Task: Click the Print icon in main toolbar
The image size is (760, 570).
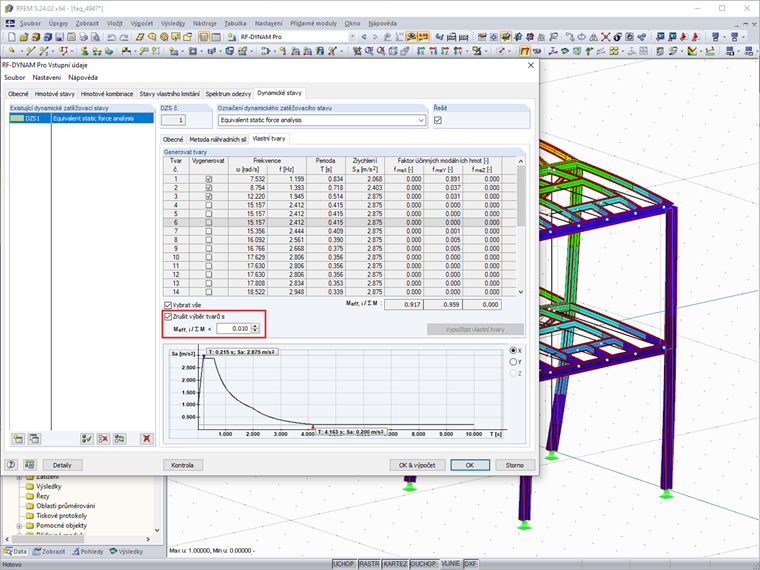Action: (x=83, y=37)
